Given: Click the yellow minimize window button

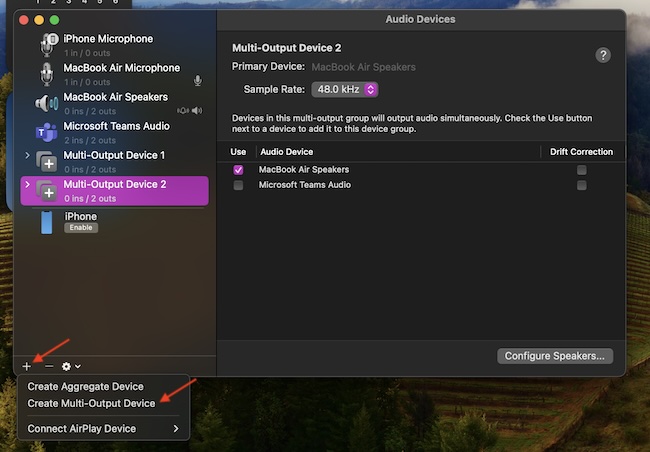Looking at the screenshot, I should (39, 20).
